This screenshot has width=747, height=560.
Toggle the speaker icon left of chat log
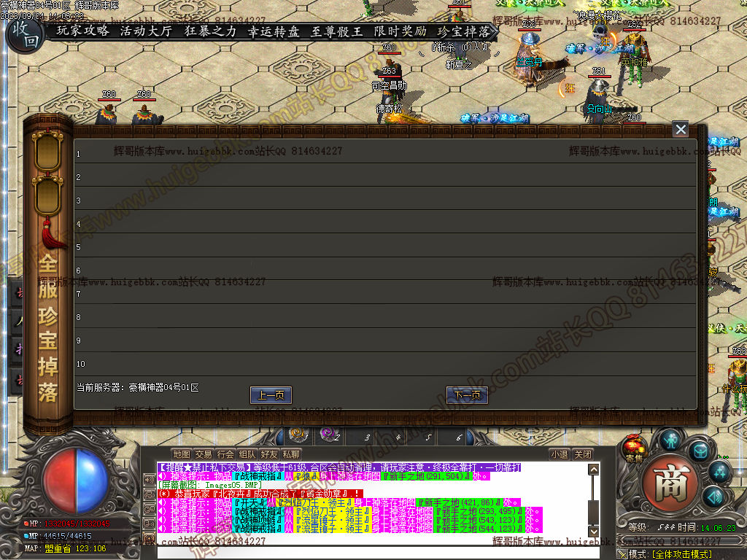150,479
